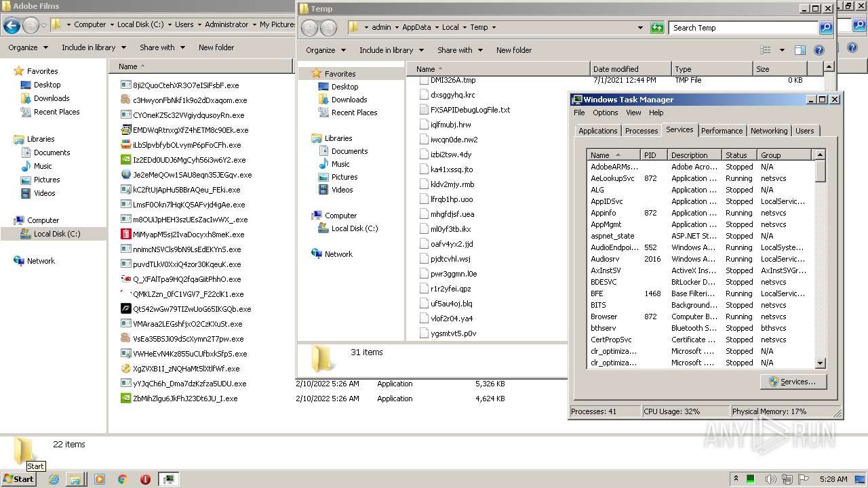Click the red Opera taskbar icon
868x488 pixels.
click(x=145, y=479)
